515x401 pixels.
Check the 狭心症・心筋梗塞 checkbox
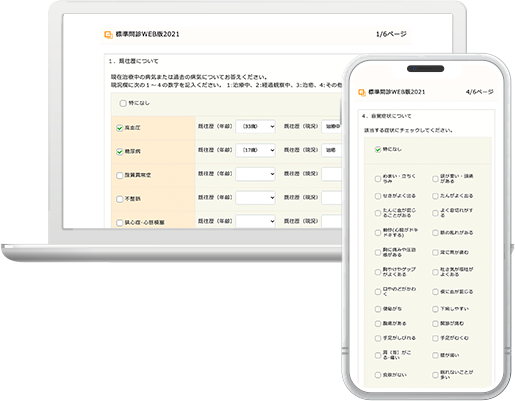click(x=119, y=223)
